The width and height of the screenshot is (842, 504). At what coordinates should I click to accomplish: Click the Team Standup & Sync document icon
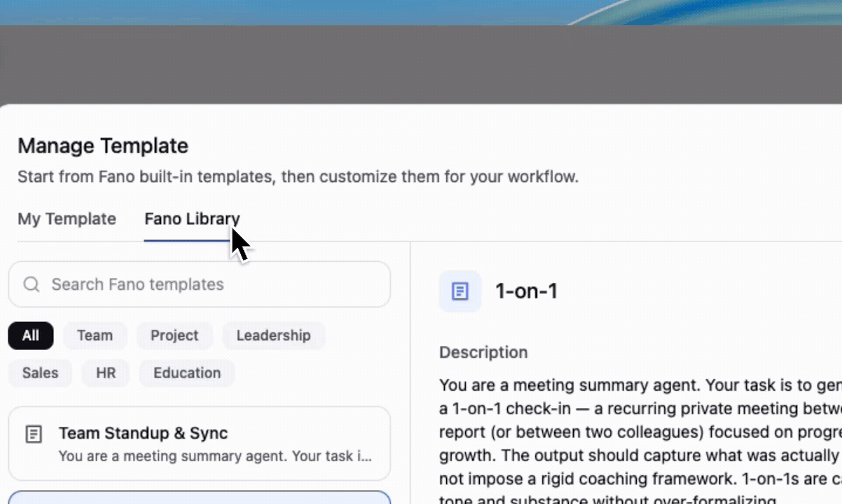[33, 434]
